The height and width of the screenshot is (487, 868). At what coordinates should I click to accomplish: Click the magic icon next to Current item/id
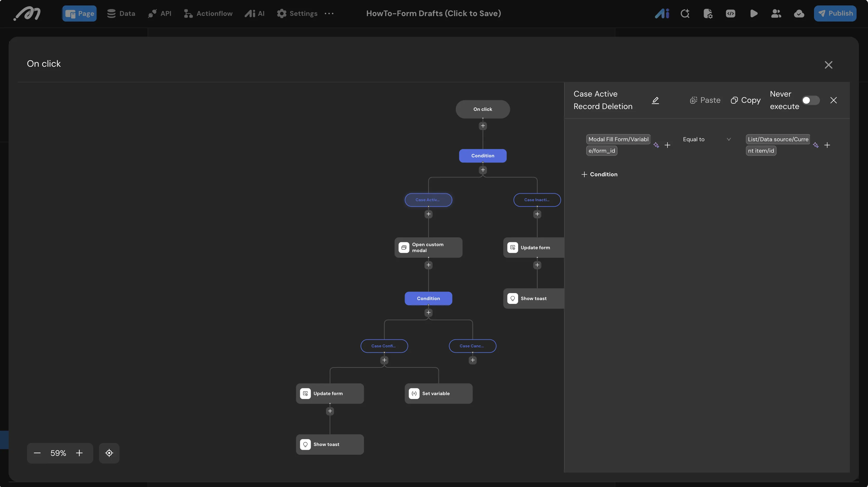[816, 145]
